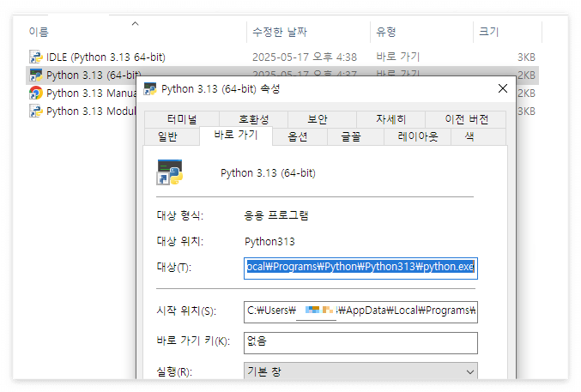The image size is (581, 392).
Task: Switch to the 옵션 tab
Action: point(298,136)
